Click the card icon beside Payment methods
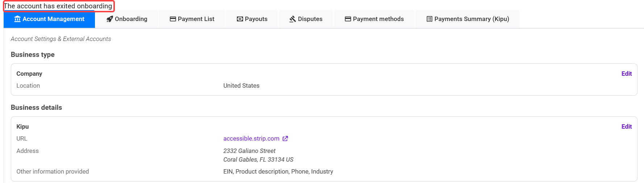 [348, 19]
